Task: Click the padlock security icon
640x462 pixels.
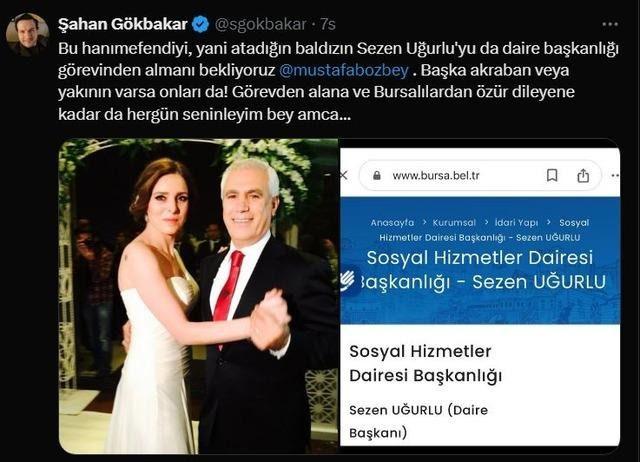Action: [x=377, y=175]
